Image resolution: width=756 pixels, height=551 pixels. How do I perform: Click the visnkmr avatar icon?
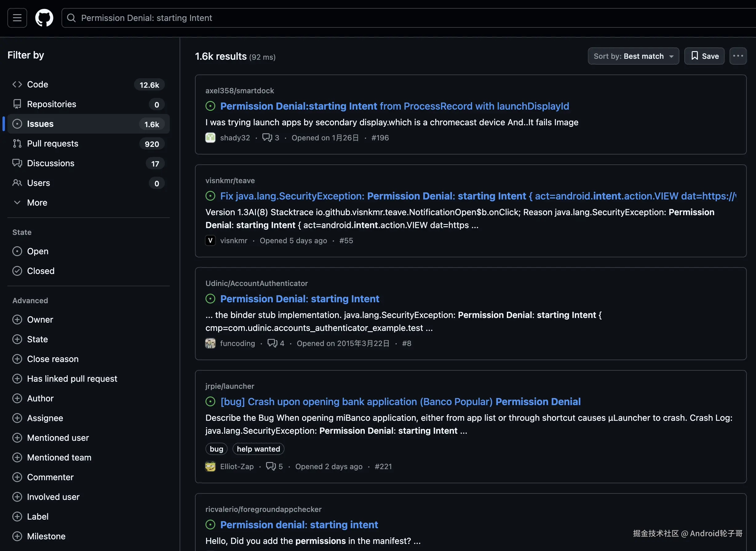click(x=210, y=240)
